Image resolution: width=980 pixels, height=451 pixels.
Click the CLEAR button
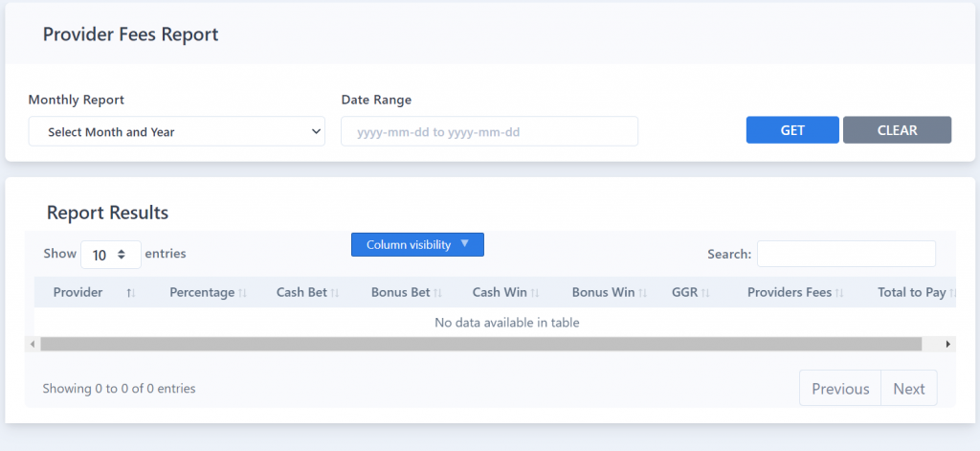(x=897, y=130)
